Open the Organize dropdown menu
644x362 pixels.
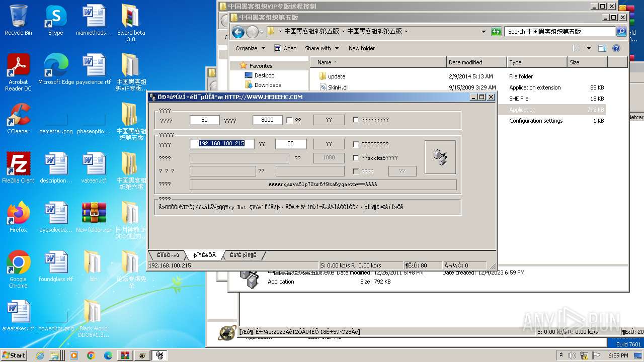click(250, 48)
